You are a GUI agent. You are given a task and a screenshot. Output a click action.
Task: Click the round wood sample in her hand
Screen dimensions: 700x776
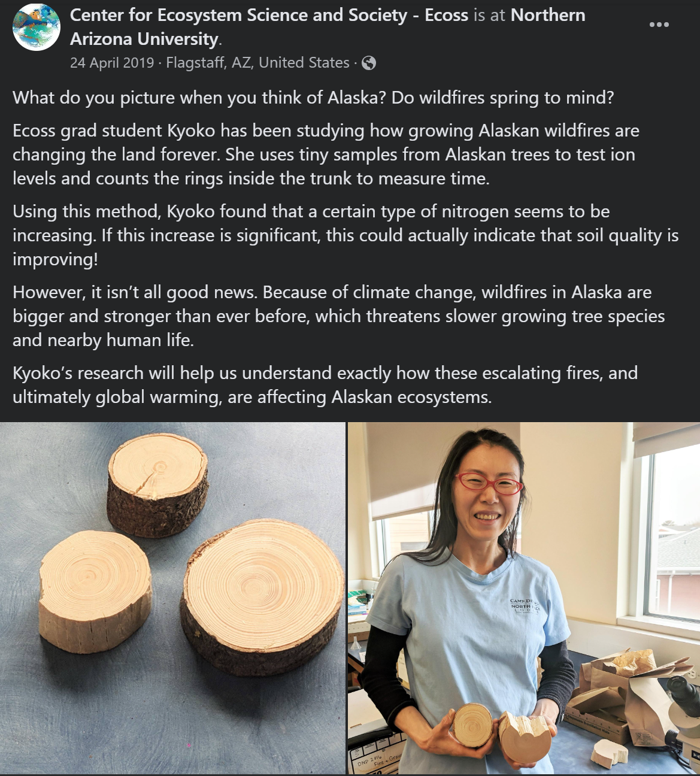(472, 726)
